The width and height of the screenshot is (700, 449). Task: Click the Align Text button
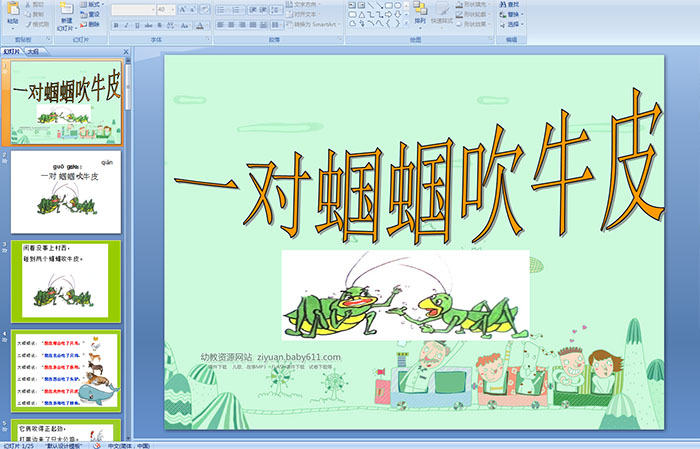[x=302, y=14]
